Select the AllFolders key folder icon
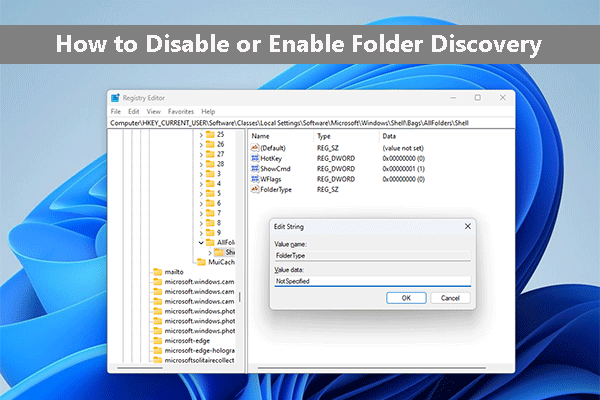This screenshot has height=400, width=600. tap(210, 242)
